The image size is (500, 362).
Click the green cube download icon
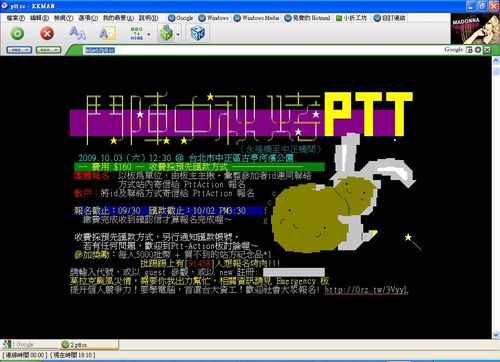point(166,33)
